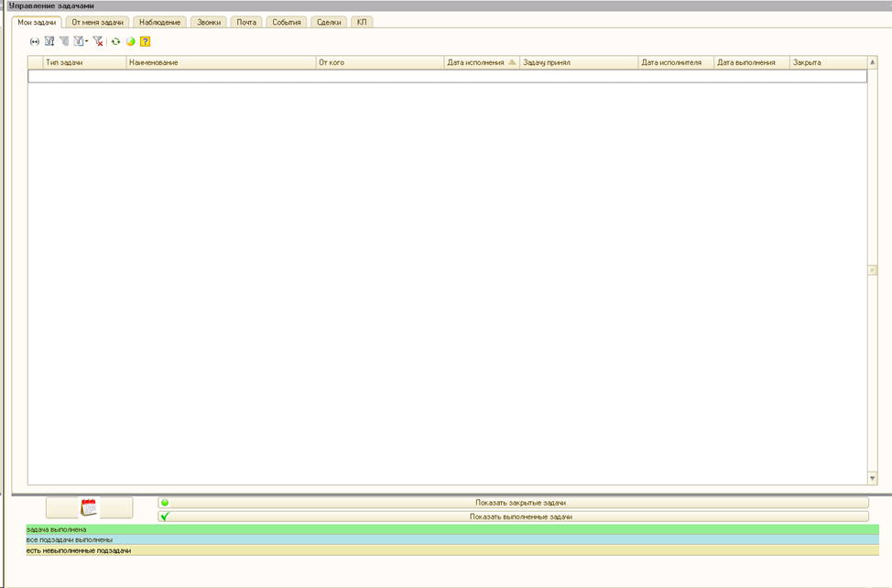Click scrollbar down arrow of task table
The image size is (892, 588).
click(873, 478)
